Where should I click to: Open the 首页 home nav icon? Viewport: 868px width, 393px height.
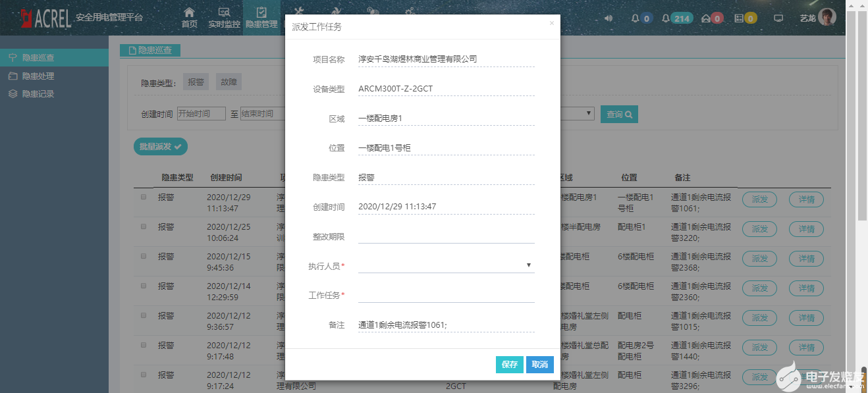point(189,17)
